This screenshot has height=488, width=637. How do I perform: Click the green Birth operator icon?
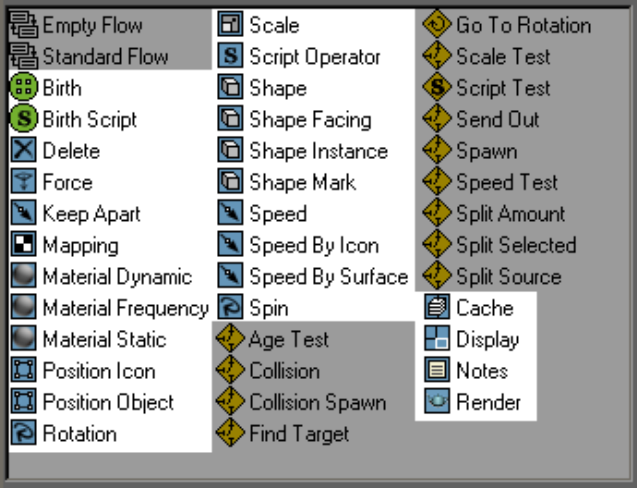click(23, 88)
